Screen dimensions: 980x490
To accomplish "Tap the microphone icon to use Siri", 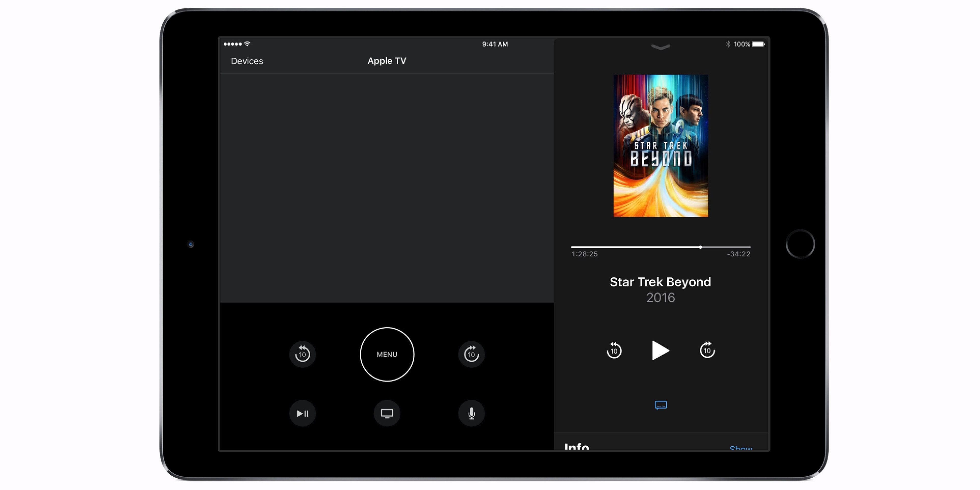I will (471, 413).
